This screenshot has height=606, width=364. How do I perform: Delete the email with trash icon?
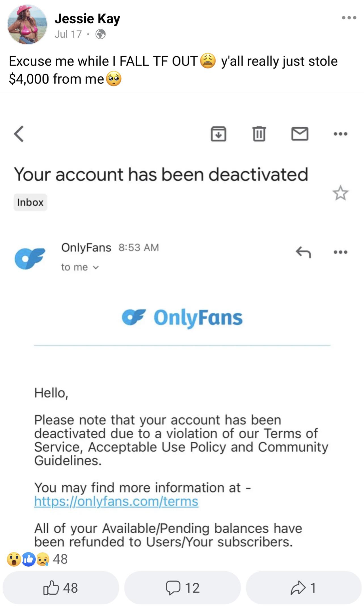point(259,134)
